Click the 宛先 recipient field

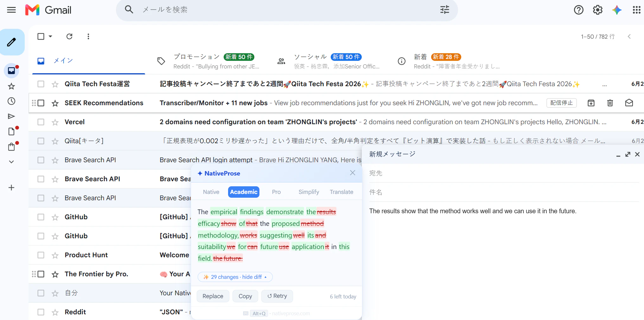[x=504, y=173]
